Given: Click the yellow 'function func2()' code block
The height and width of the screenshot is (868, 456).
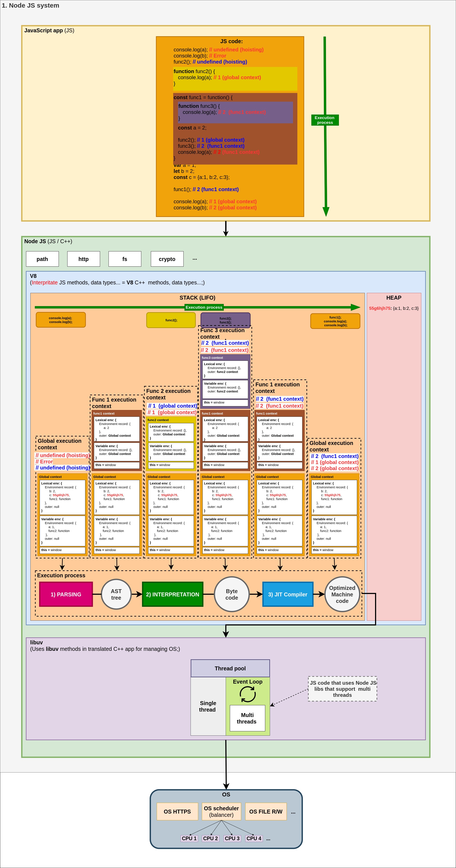Looking at the screenshot, I should [235, 79].
